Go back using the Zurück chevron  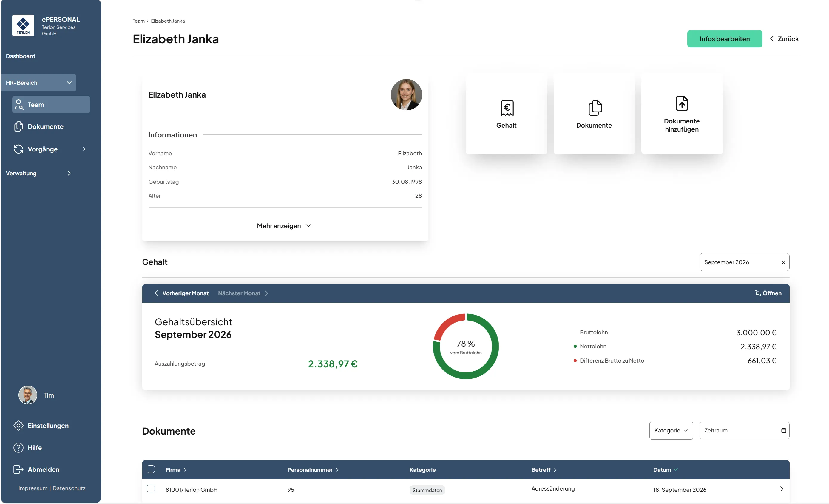(x=772, y=39)
